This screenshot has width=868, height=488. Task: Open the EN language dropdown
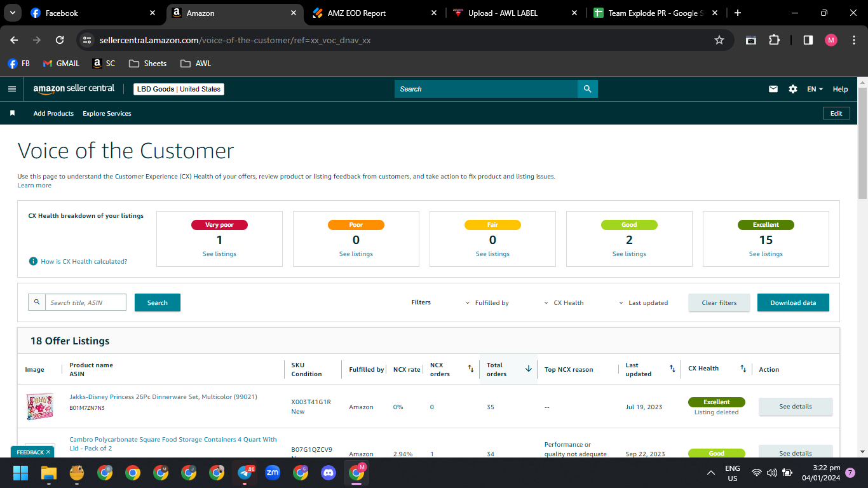815,89
